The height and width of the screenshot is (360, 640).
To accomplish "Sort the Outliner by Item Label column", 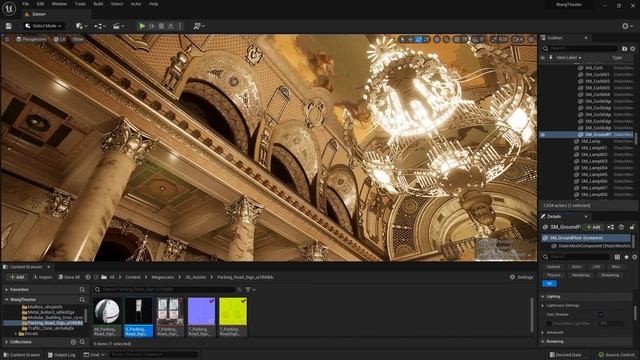I will click(x=569, y=58).
